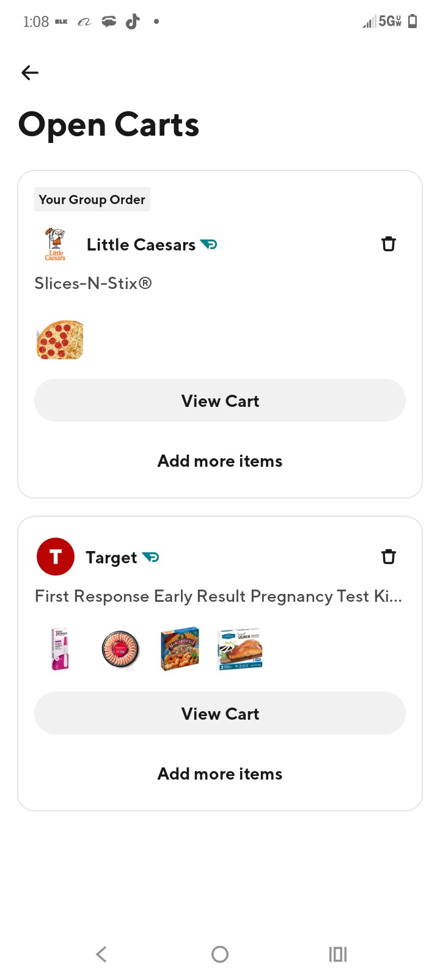Tap the pepperoni pizza thumbnail
440x980 pixels.
(x=60, y=340)
